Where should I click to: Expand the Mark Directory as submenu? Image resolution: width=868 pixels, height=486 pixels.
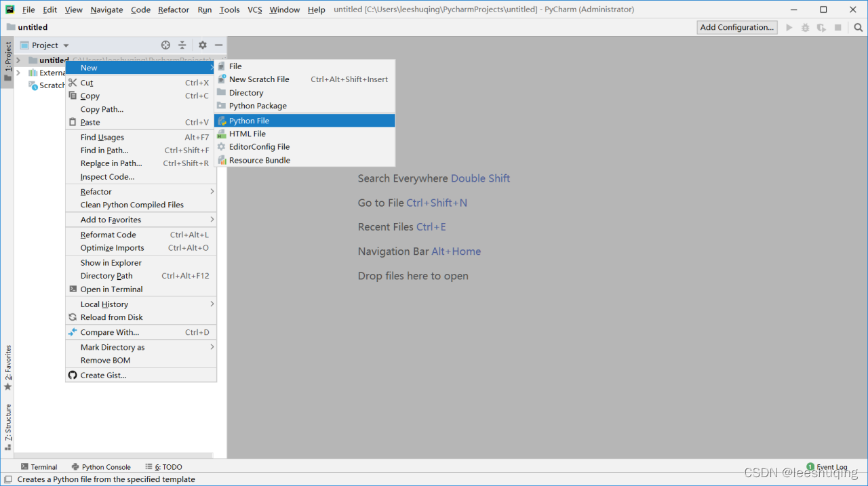141,347
